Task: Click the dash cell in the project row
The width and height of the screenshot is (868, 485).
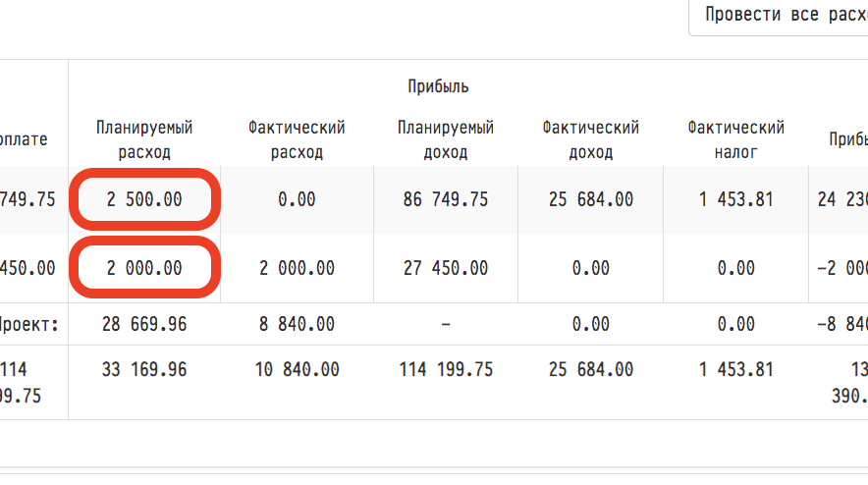Action: pos(446,324)
